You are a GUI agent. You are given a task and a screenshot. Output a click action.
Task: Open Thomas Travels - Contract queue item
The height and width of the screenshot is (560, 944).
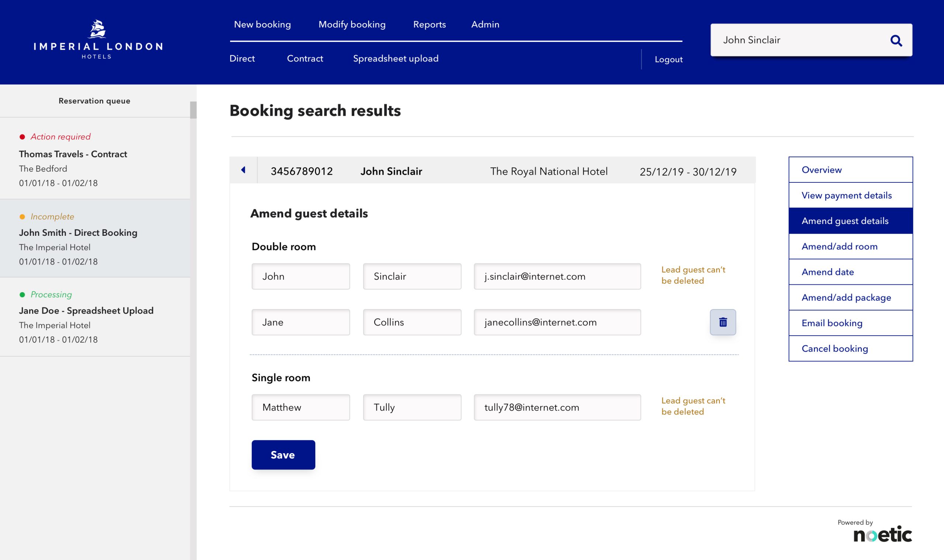tap(73, 154)
